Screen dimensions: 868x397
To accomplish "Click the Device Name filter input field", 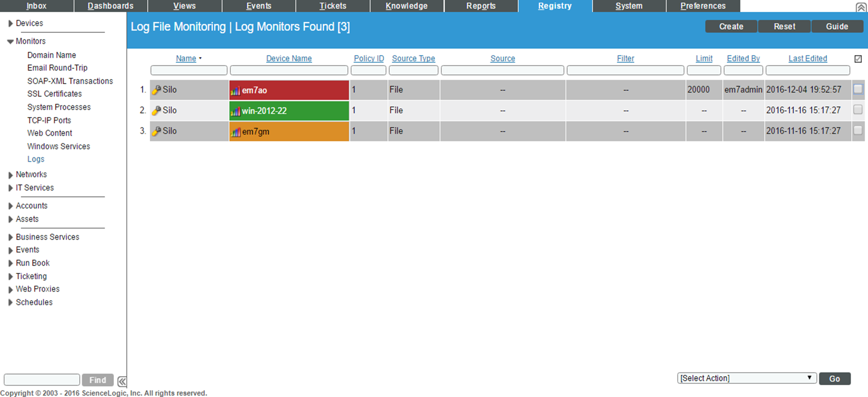I will pyautogui.click(x=289, y=70).
